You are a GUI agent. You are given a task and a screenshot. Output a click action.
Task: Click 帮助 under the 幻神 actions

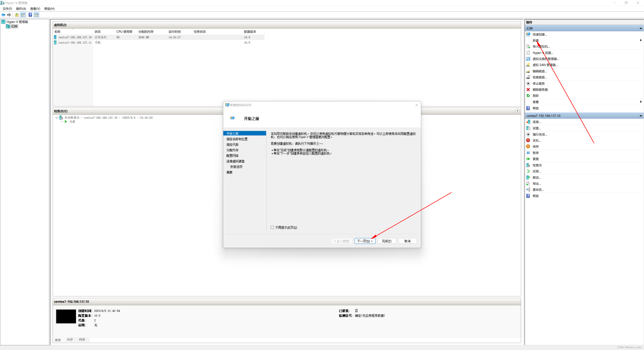pyautogui.click(x=535, y=108)
